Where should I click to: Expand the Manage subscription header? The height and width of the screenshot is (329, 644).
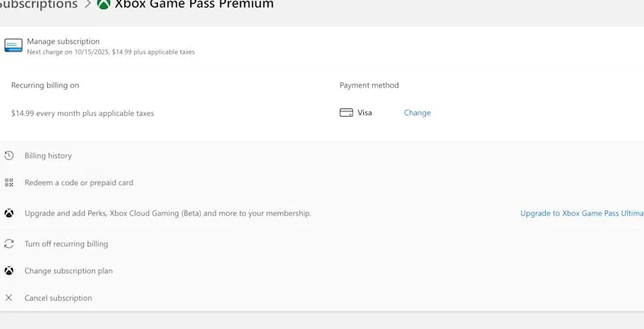click(x=63, y=42)
